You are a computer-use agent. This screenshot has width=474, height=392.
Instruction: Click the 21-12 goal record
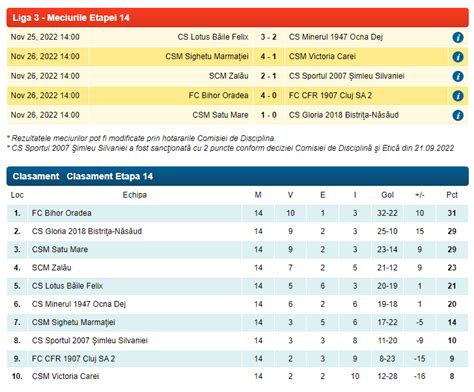387,268
